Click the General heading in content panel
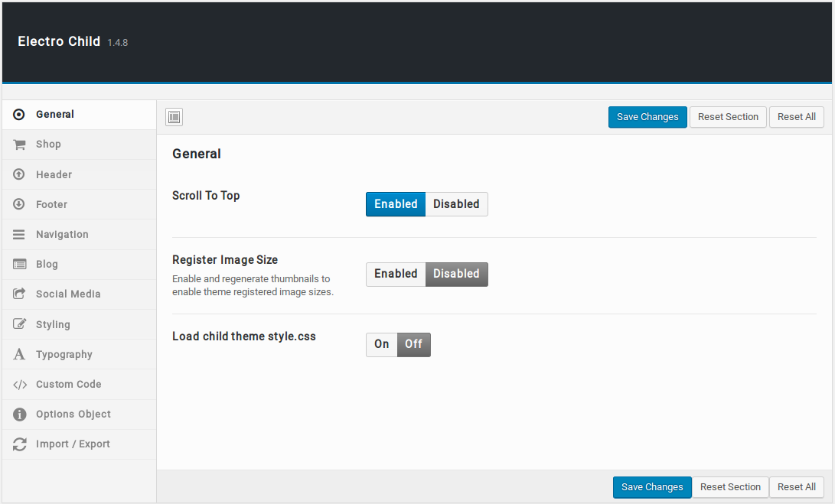The image size is (835, 504). click(197, 154)
